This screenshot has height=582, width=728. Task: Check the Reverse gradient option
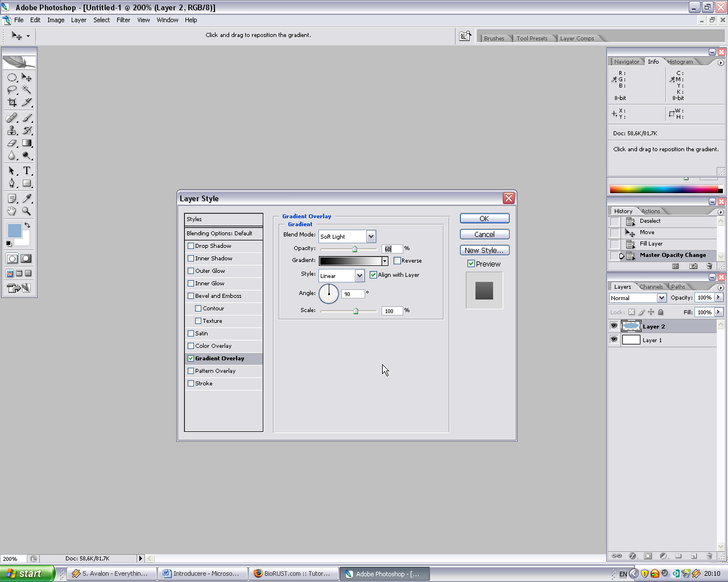click(397, 261)
